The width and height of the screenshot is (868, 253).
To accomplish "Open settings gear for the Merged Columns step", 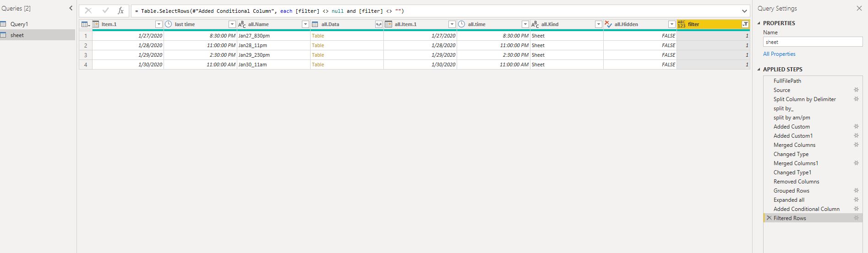I will coord(856,145).
